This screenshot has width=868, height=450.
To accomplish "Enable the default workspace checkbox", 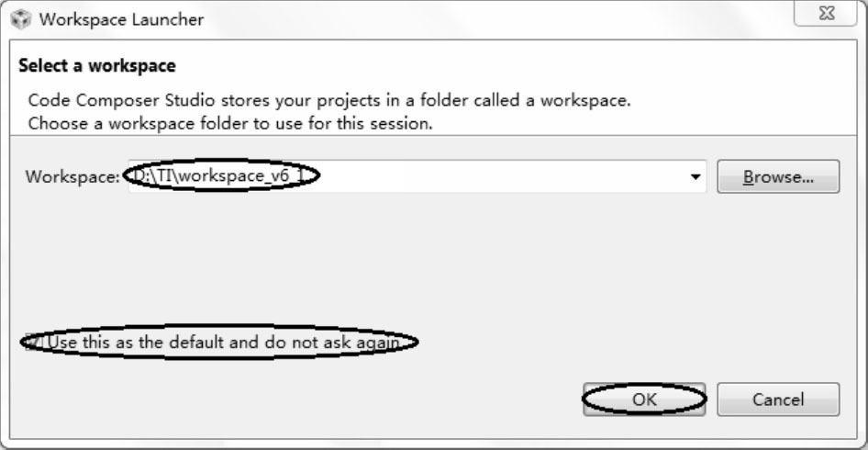I will 32,343.
